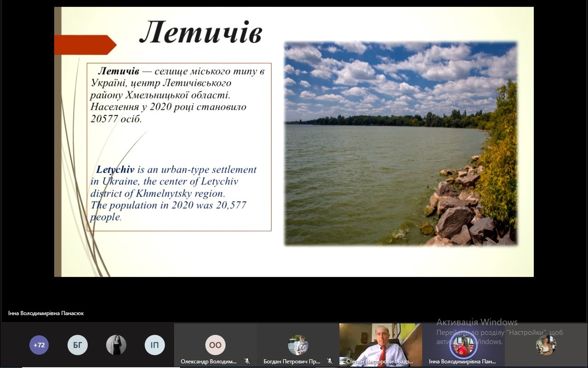Image resolution: width=588 pixels, height=368 pixels.
Task: Select Богдан Петрович's profile picture
Action: (x=298, y=345)
